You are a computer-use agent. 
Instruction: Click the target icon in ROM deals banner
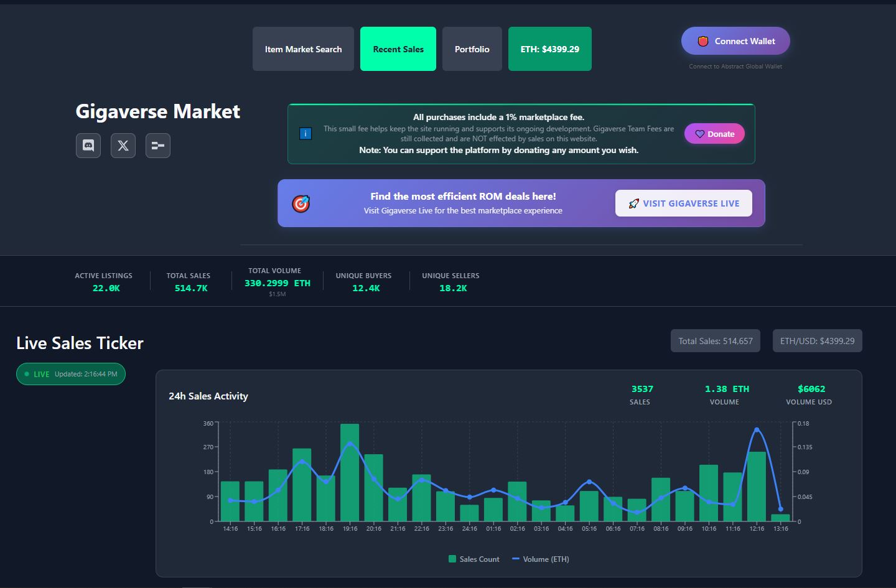(x=301, y=203)
